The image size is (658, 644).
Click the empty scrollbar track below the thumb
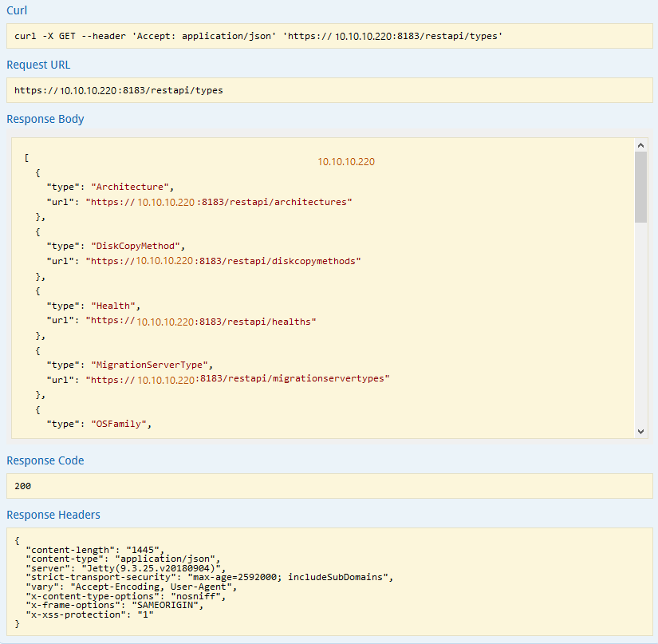[x=640, y=327]
